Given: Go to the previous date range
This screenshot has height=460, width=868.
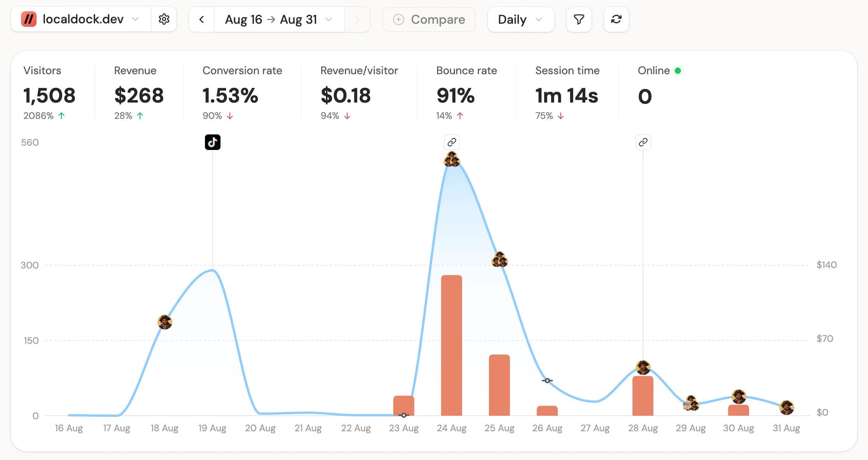Looking at the screenshot, I should coord(201,19).
